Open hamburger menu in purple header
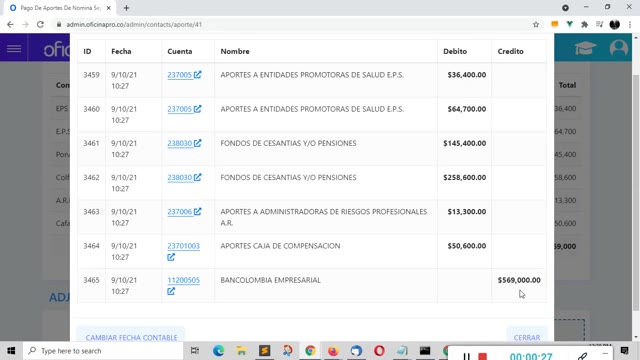 point(14,49)
